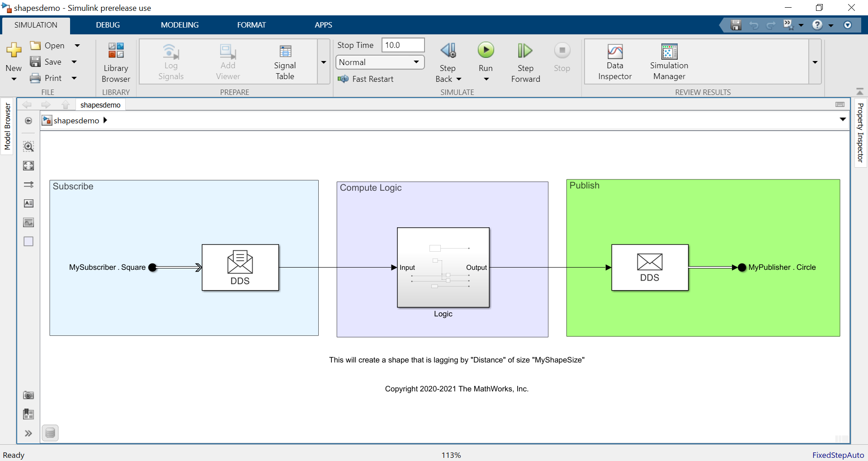Open the Simulation Manager
The width and height of the screenshot is (868, 461).
669,61
